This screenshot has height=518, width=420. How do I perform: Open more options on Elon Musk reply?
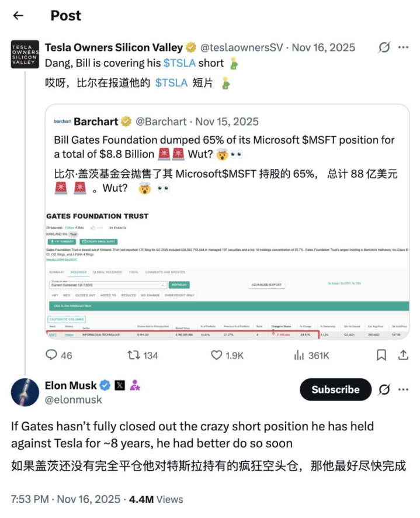tap(404, 389)
